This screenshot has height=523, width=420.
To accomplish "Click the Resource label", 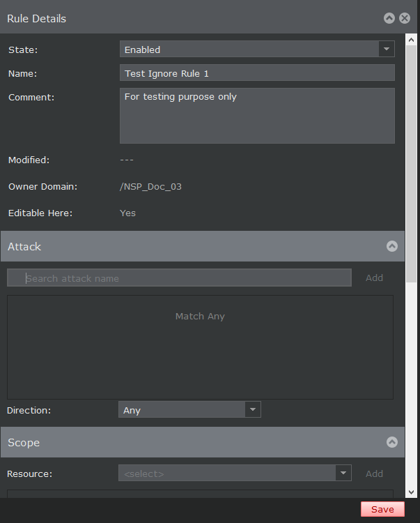I will pos(30,473).
